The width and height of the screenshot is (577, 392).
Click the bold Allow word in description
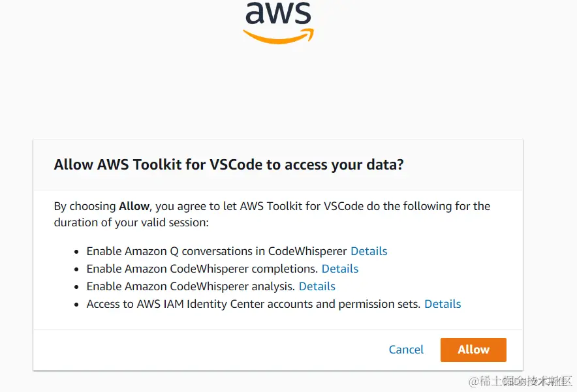click(134, 206)
